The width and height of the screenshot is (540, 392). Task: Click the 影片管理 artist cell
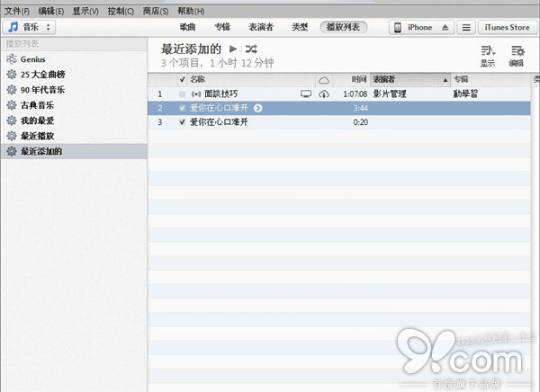pyautogui.click(x=390, y=94)
